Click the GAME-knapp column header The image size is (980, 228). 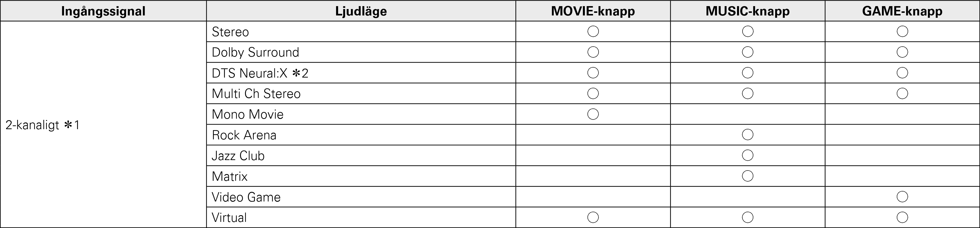(x=902, y=11)
